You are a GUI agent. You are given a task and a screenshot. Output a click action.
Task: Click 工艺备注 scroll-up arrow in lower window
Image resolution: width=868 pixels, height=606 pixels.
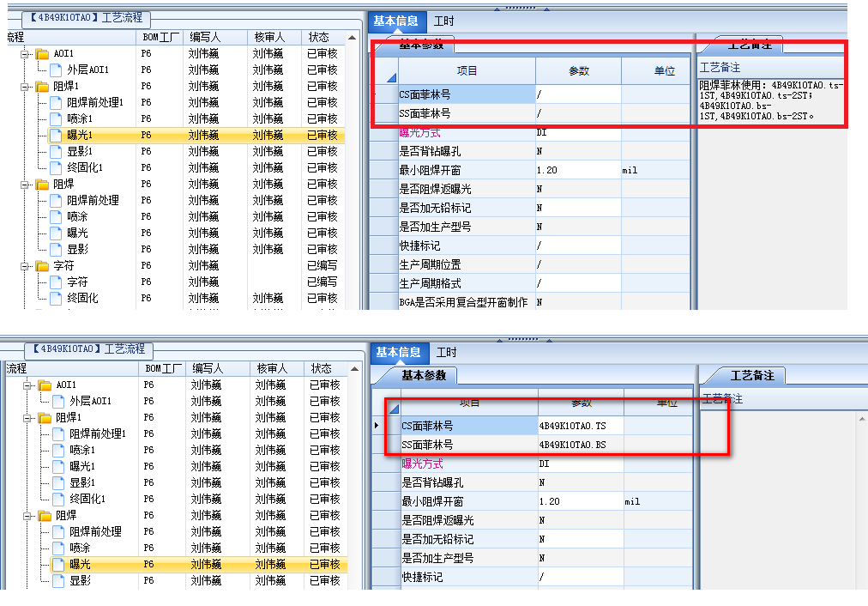coord(863,420)
